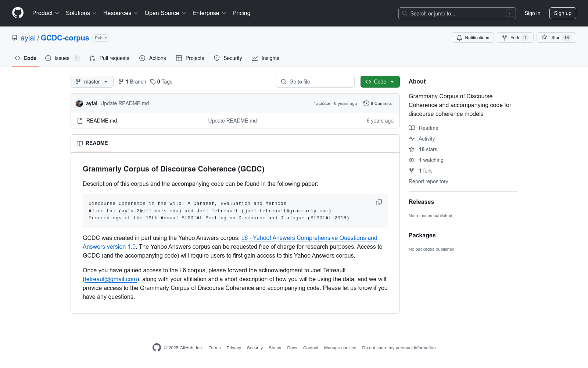This screenshot has width=588, height=368.
Task: Expand the Product menu
Action: click(46, 13)
